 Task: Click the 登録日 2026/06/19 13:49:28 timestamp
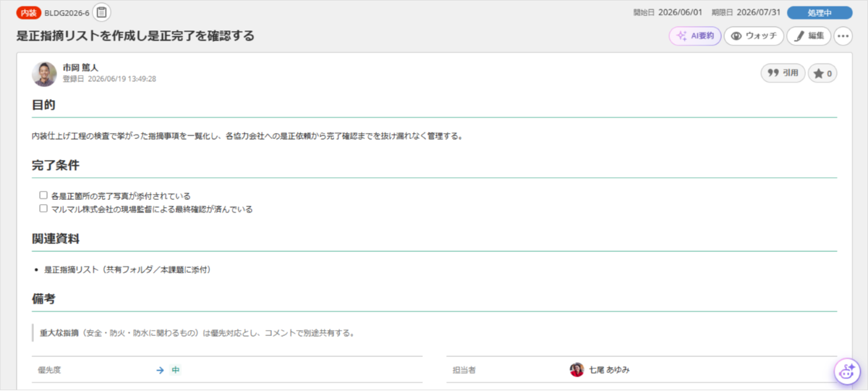pyautogui.click(x=109, y=79)
